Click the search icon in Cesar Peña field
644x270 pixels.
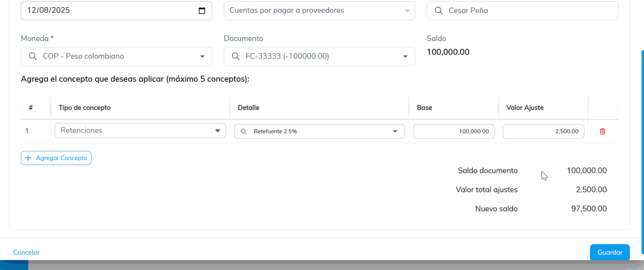439,10
